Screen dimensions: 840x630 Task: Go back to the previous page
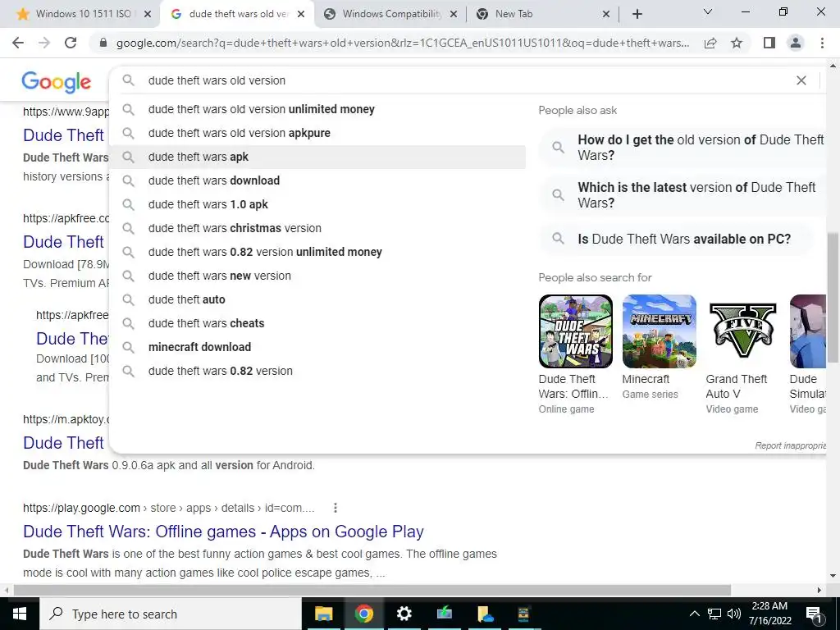pos(18,43)
